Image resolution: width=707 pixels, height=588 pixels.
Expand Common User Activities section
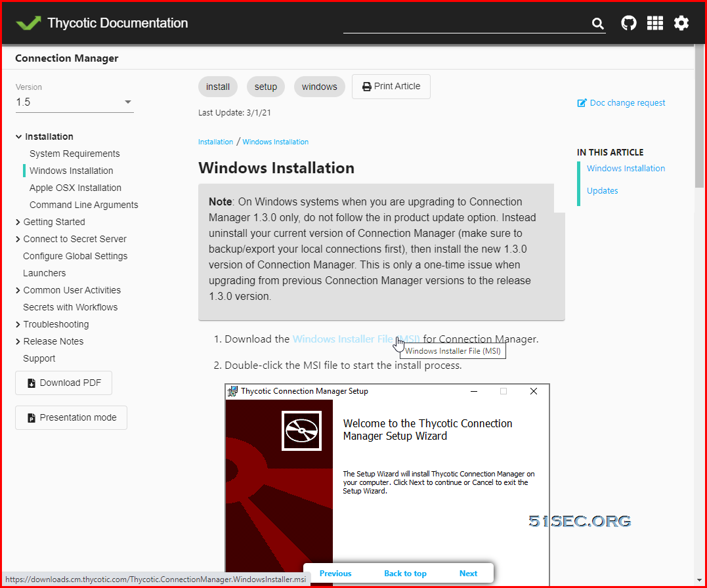tap(18, 291)
